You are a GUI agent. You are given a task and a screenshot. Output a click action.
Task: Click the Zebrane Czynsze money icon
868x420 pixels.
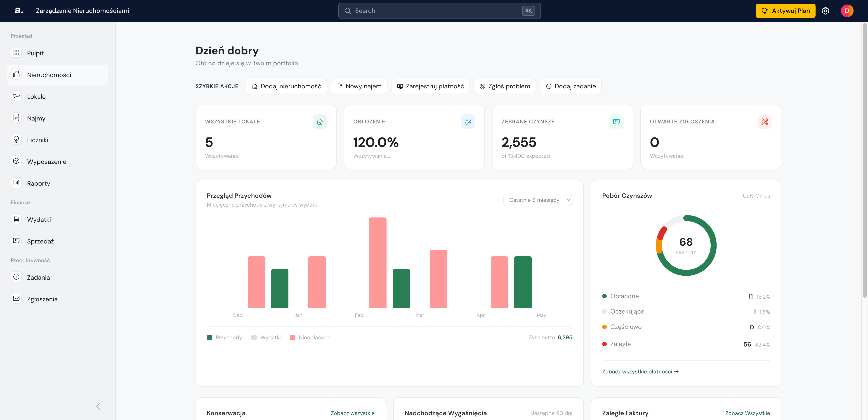point(616,122)
